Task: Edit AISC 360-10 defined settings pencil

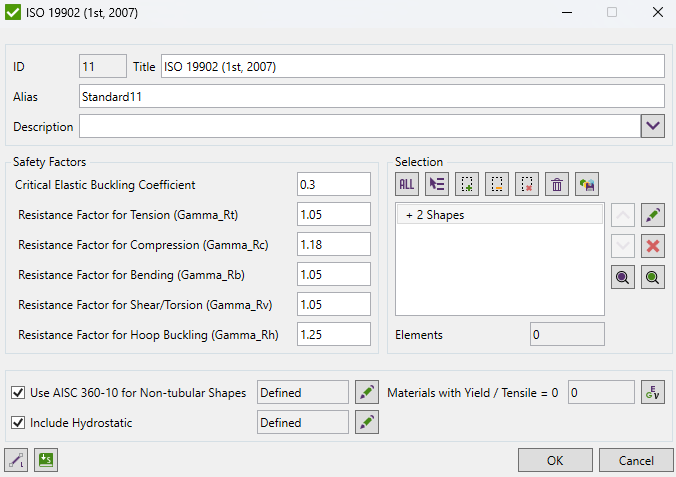Action: pos(367,393)
